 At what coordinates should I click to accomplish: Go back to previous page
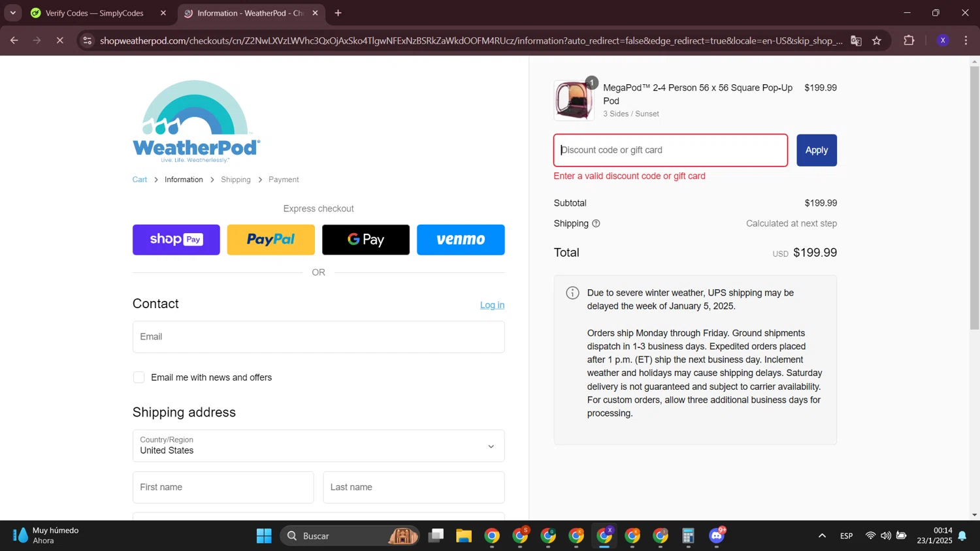(x=14, y=40)
